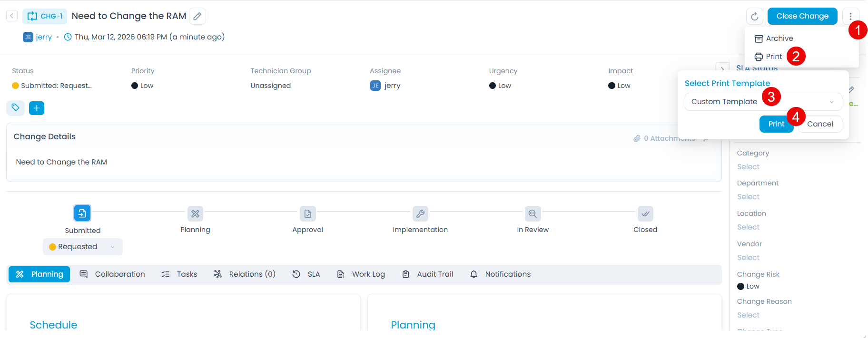Open the Category Select dropdown
The image size is (868, 338).
pos(748,167)
